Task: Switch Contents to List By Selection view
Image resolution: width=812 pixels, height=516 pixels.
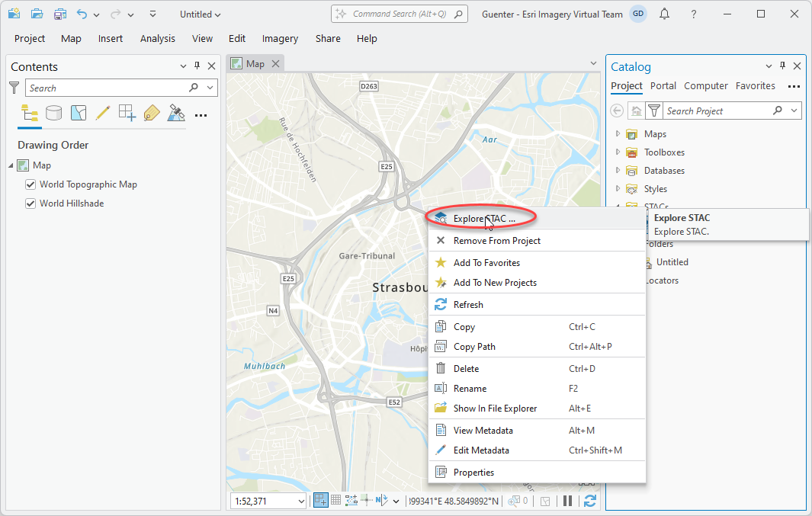Action: (79, 113)
